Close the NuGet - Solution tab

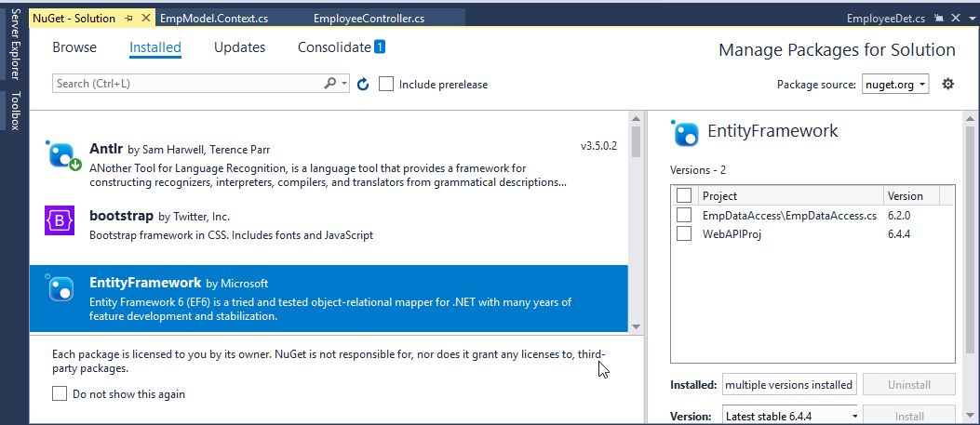[x=145, y=18]
